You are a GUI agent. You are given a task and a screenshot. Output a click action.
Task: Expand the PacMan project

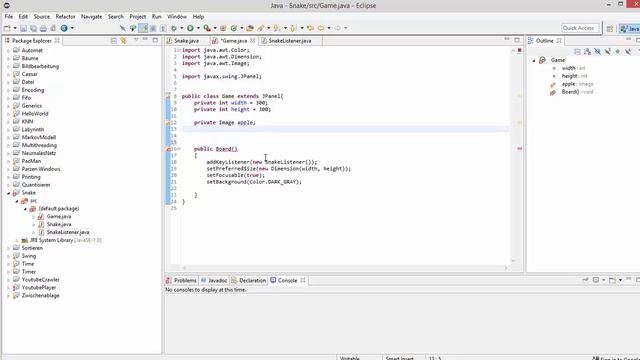click(9, 161)
